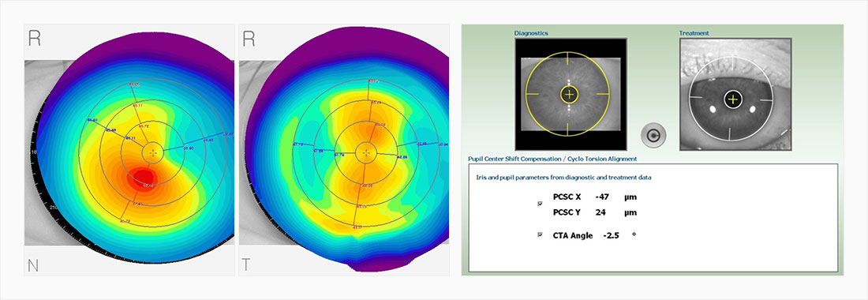Click the PCSC Y value 24
This screenshot has height=300, width=868.
pyautogui.click(x=600, y=212)
